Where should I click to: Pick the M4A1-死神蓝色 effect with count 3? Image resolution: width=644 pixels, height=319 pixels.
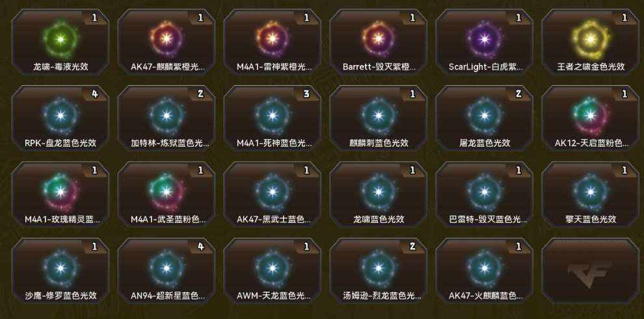point(273,118)
